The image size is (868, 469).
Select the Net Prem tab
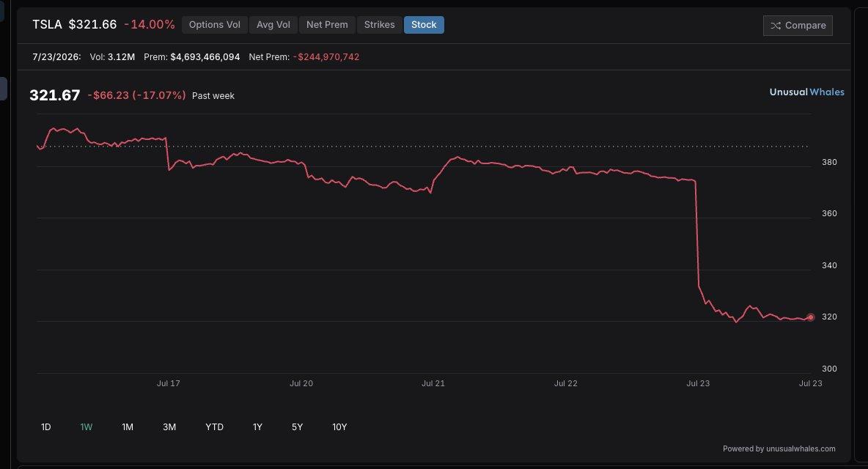click(327, 25)
